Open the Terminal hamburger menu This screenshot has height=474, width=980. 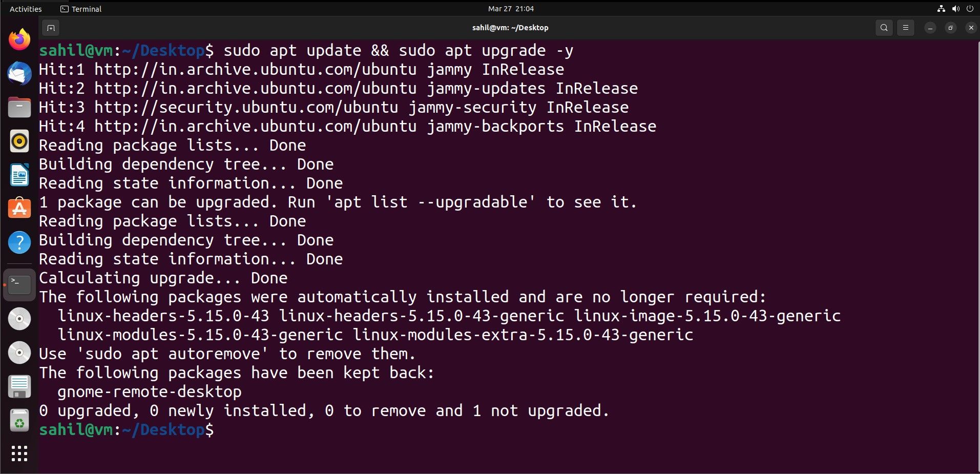pyautogui.click(x=906, y=28)
